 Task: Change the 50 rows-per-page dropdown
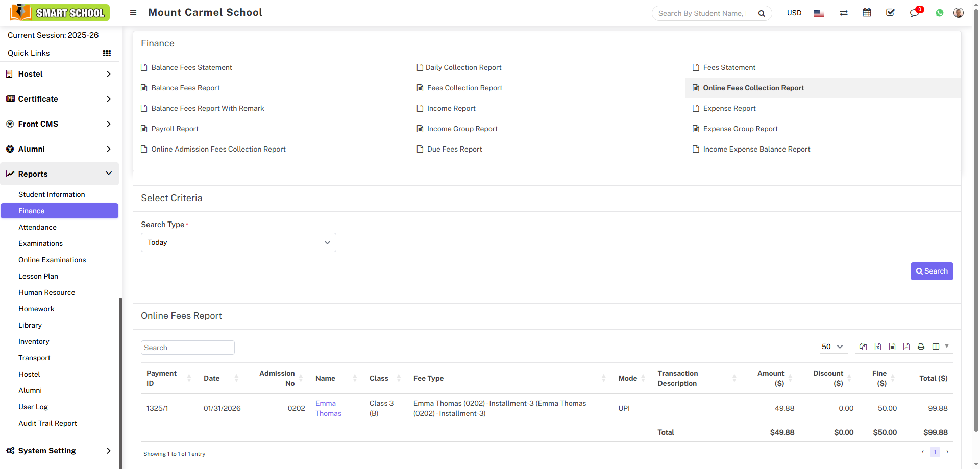coord(831,347)
